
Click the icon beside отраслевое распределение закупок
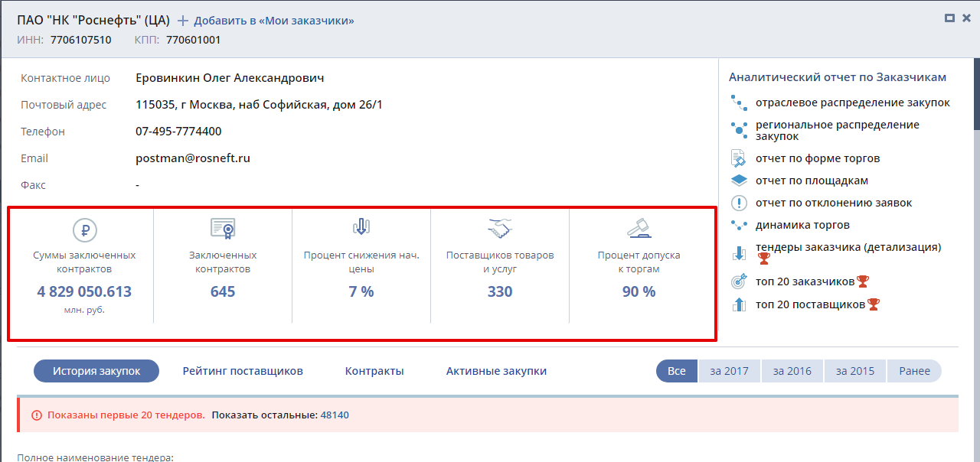(739, 102)
